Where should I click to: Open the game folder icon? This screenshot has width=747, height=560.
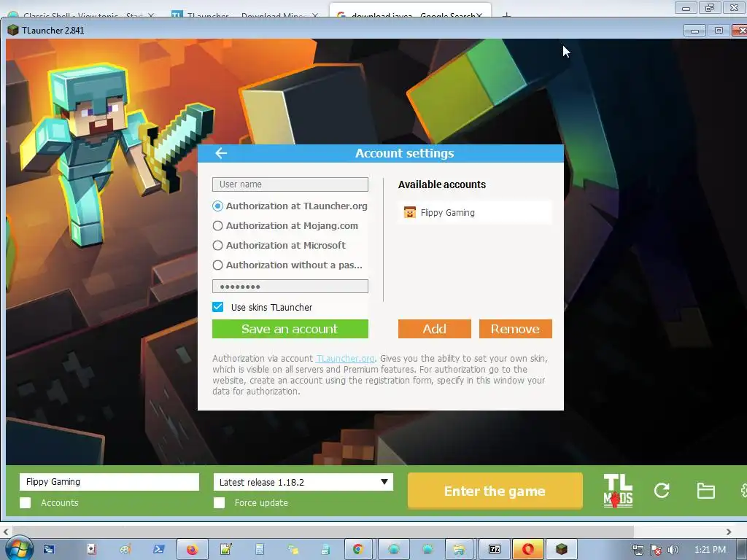pyautogui.click(x=705, y=491)
